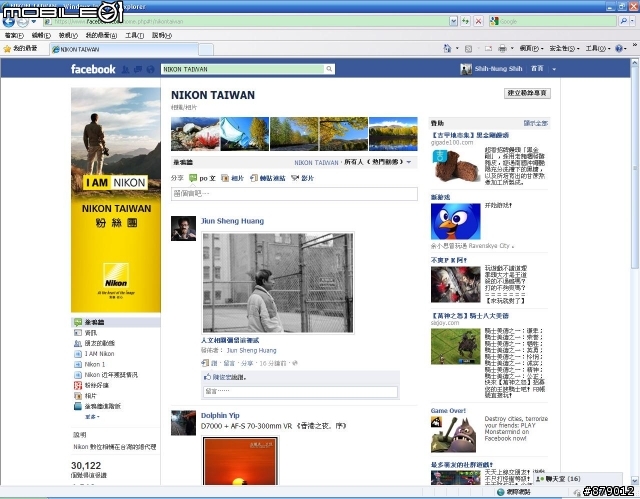The width and height of the screenshot is (640, 499).
Task: Click the comment input box under Jiun Sheng Huang post
Action: (x=300, y=391)
